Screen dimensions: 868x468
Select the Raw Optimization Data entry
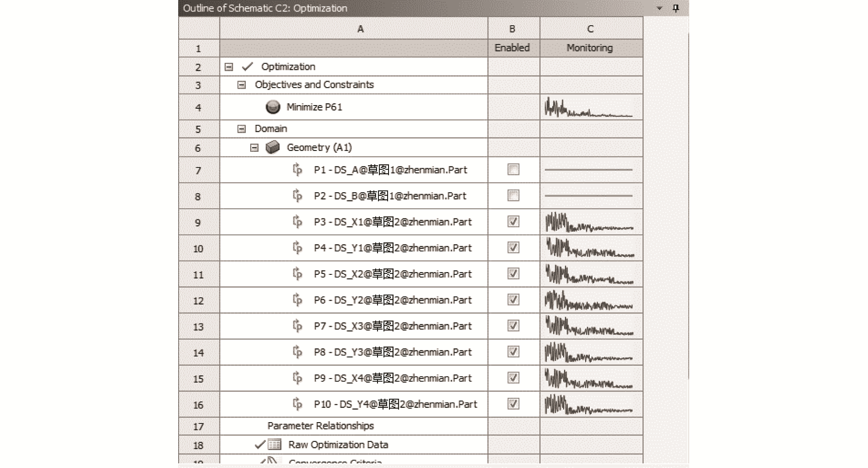338,445
